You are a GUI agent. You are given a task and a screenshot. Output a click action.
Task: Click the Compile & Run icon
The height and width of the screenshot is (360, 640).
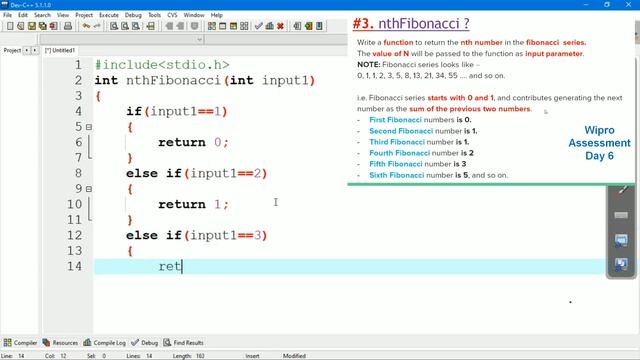tap(233, 26)
